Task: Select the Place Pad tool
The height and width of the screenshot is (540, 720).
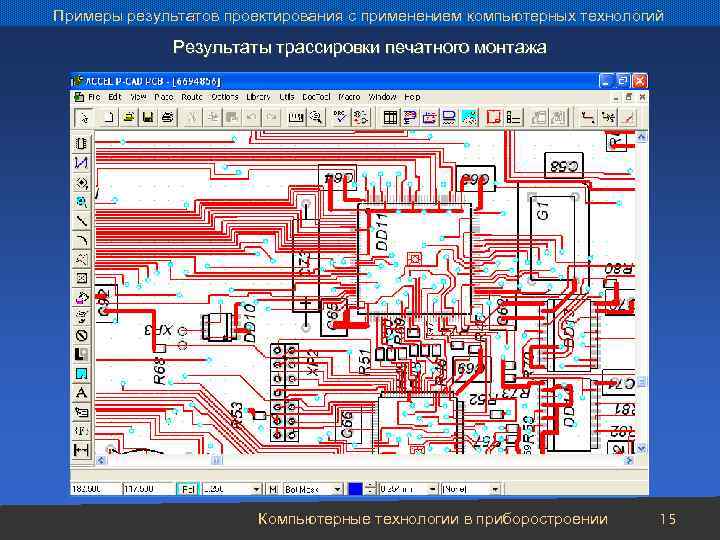Action: click(81, 182)
